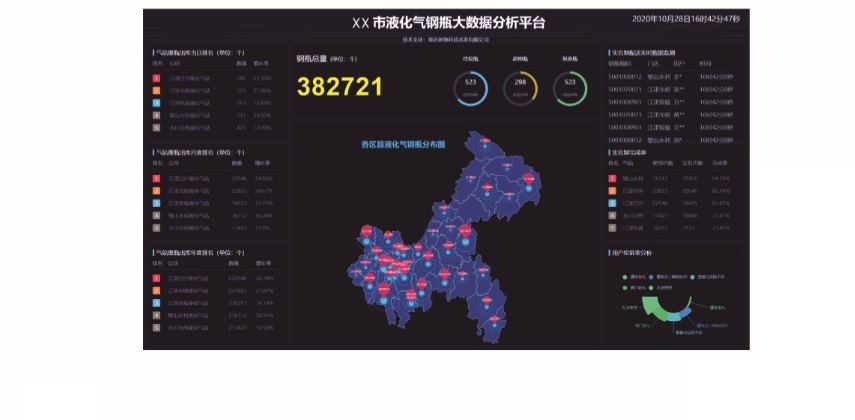Click gray rank 5 badge in 实名制完成率 table
The image size is (855, 420).
coord(612,228)
